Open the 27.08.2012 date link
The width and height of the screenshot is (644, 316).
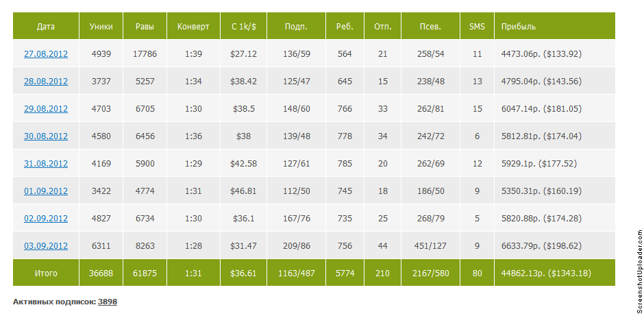46,54
